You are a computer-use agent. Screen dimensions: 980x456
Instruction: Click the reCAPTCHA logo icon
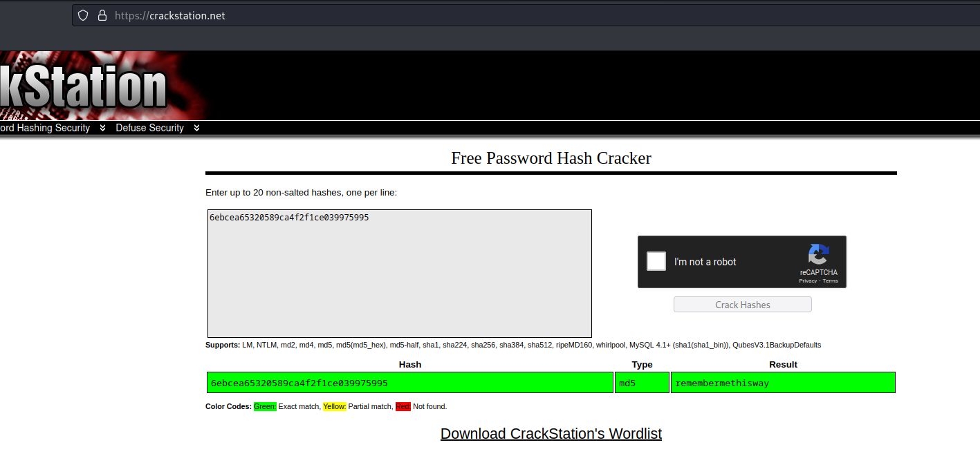click(x=818, y=254)
